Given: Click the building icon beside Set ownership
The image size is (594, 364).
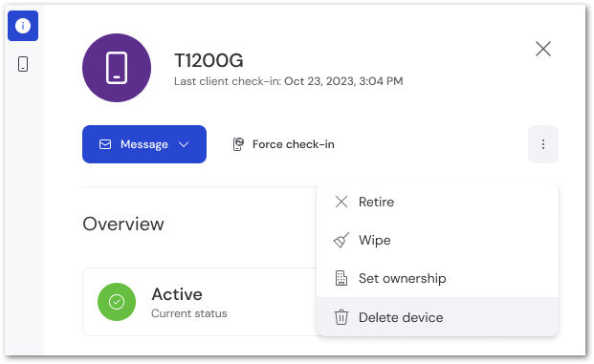Looking at the screenshot, I should pos(341,278).
